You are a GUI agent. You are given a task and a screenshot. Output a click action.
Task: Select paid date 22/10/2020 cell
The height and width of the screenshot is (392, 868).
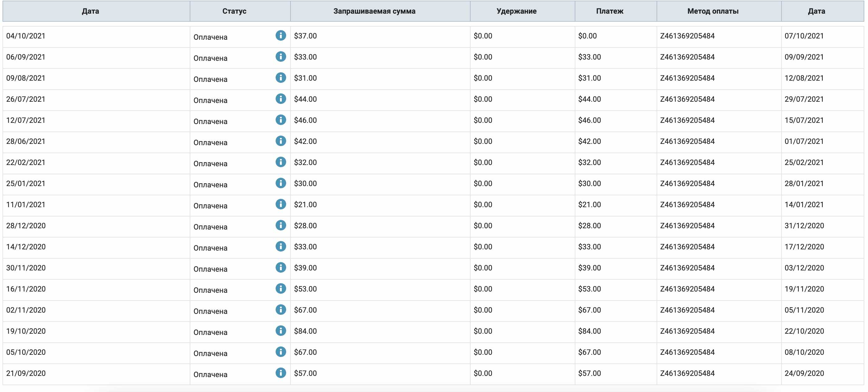822,332
